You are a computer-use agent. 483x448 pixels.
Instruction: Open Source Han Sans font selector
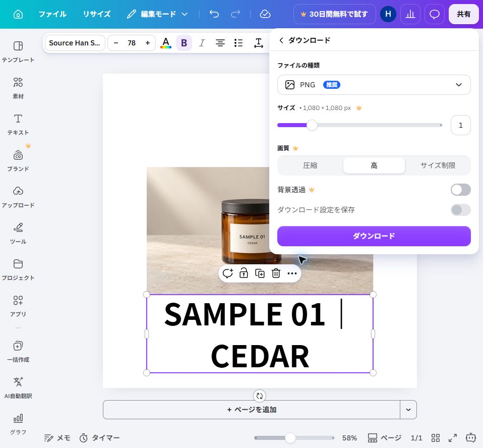click(75, 43)
